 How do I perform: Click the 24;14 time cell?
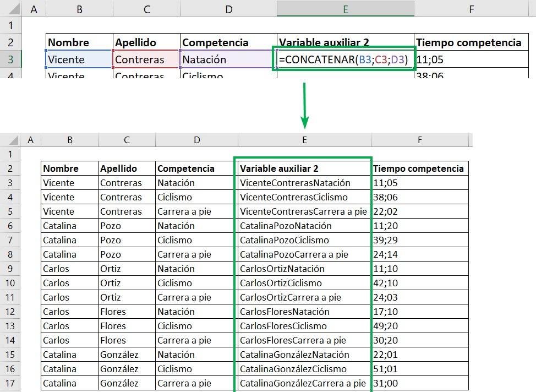pyautogui.click(x=420, y=254)
